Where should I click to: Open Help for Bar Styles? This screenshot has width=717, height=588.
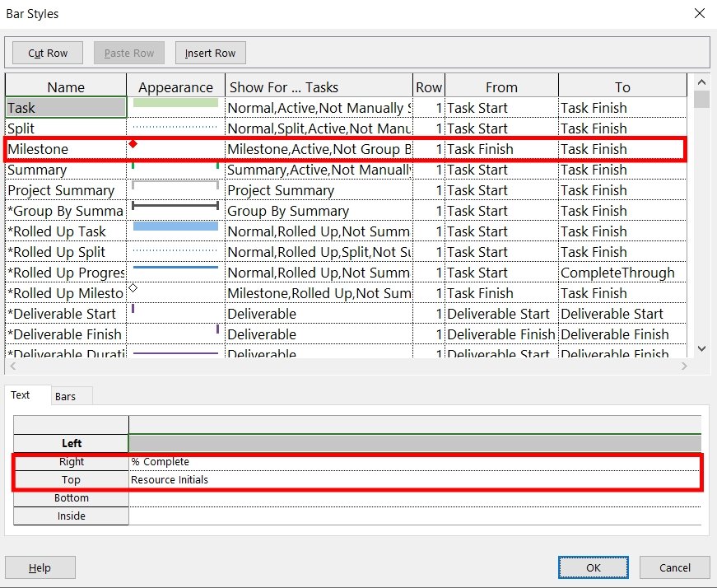(40, 567)
